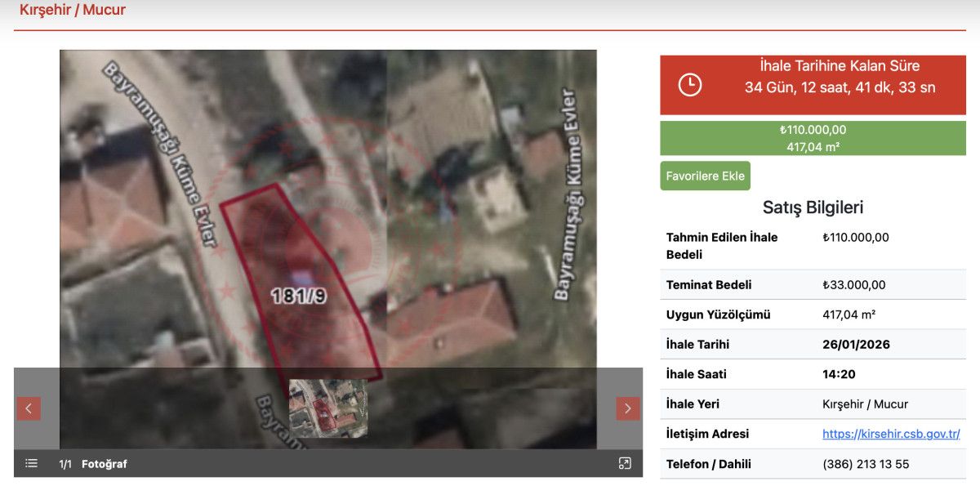
Task: Click the Teminat Bedeli amount ₺33.000,00
Action: tap(853, 285)
